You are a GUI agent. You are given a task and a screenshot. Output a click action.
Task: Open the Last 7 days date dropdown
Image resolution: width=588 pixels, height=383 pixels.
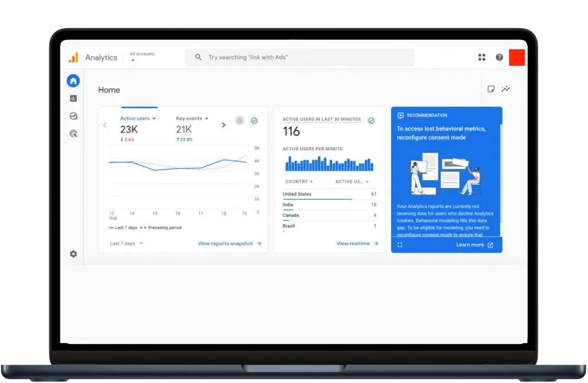126,243
